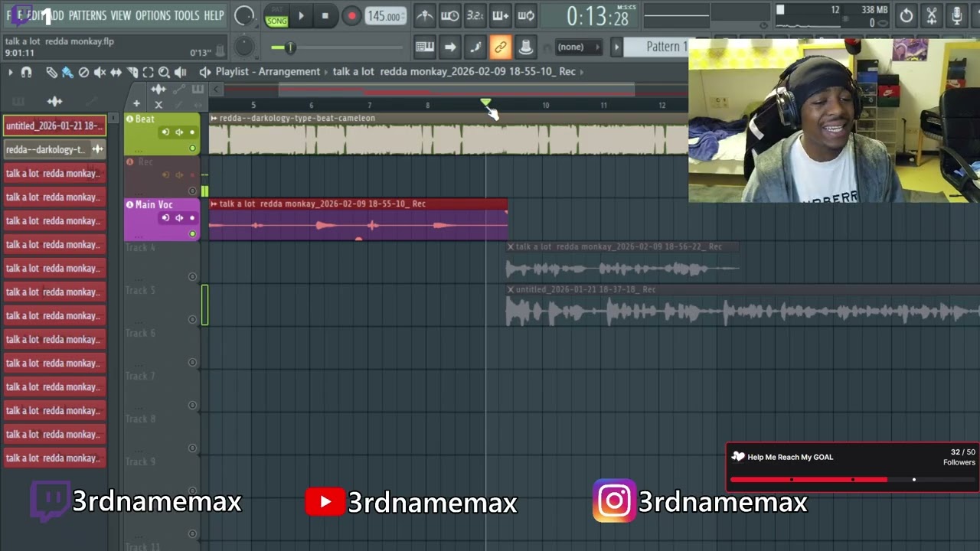Enable the Rec track mute dot
The image size is (980, 551).
point(192,191)
